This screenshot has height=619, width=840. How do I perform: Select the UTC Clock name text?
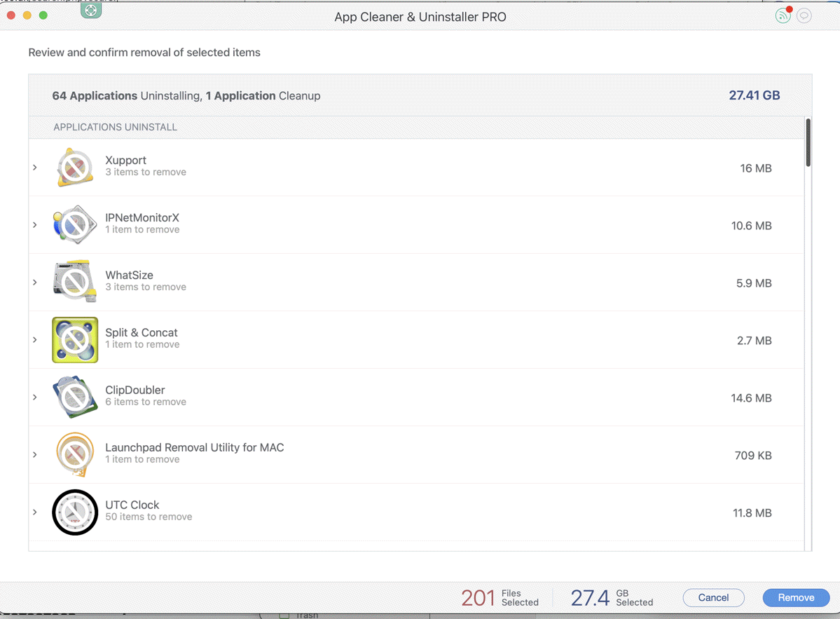tap(132, 505)
